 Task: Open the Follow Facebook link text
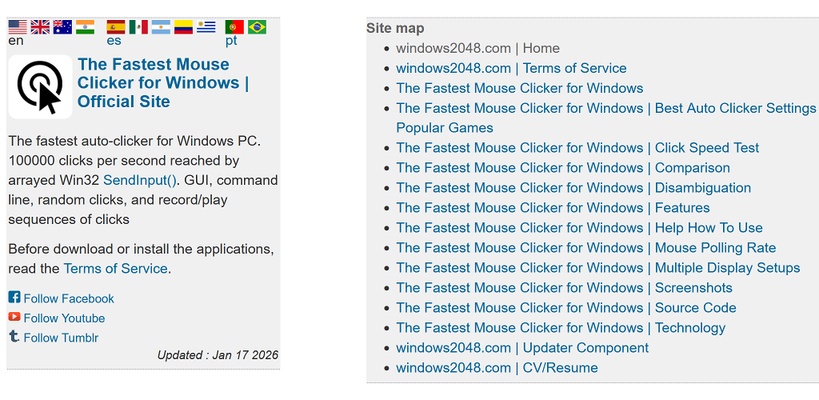(68, 299)
